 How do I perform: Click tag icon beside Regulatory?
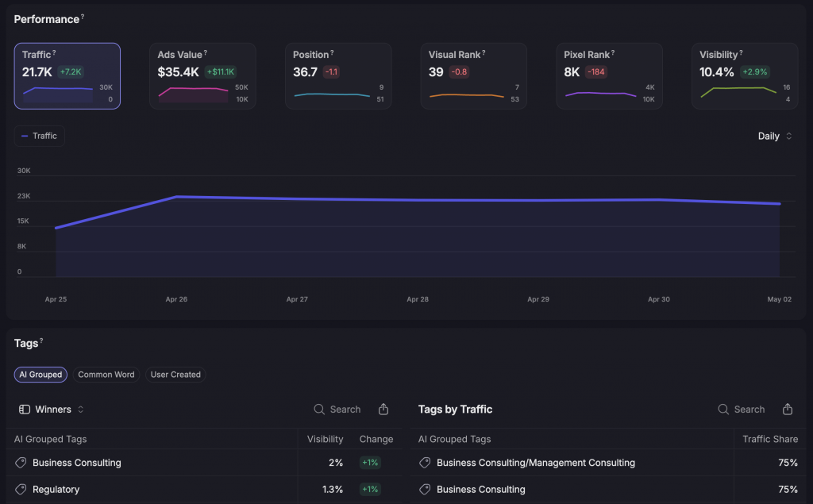[x=21, y=490]
